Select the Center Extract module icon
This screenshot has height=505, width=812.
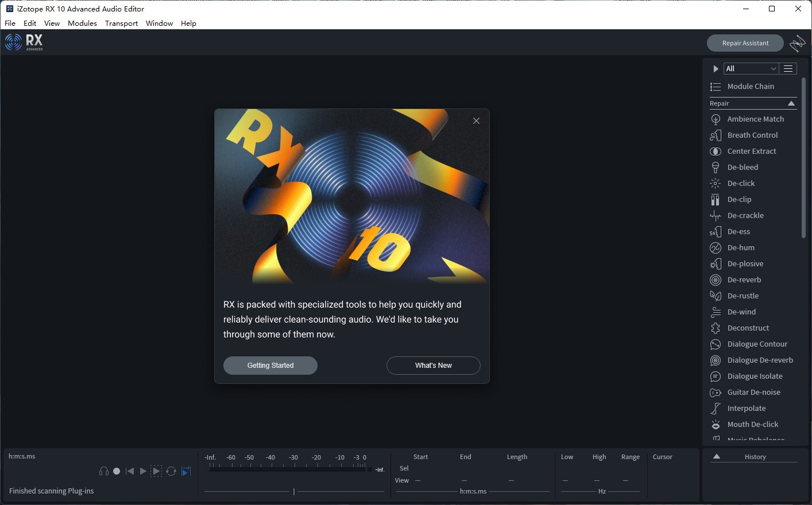pos(716,151)
